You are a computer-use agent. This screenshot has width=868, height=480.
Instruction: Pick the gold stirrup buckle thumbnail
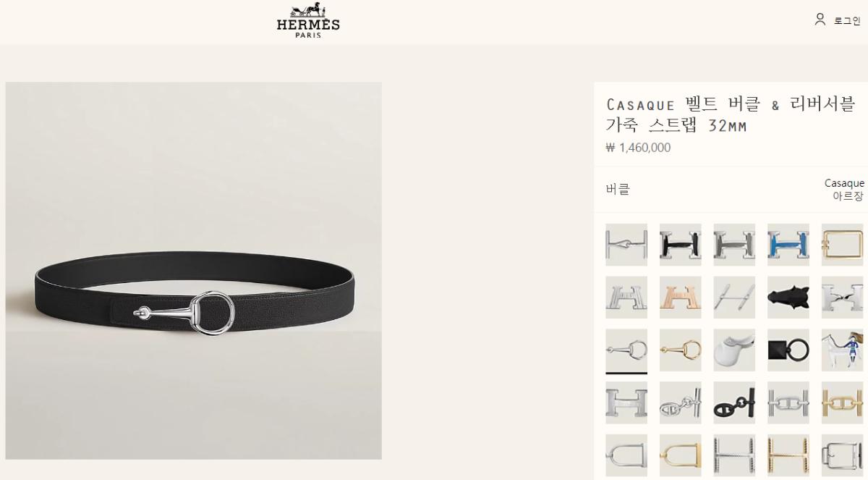pyautogui.click(x=680, y=456)
